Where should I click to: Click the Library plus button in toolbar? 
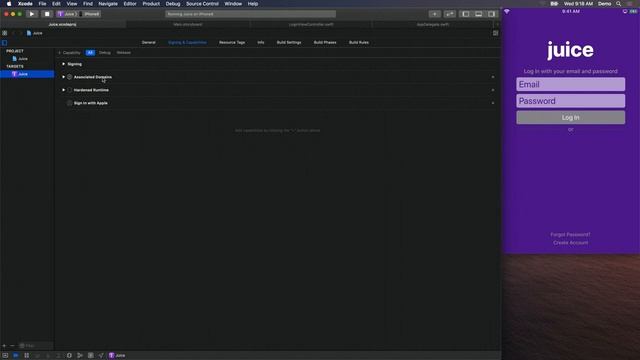click(x=435, y=14)
